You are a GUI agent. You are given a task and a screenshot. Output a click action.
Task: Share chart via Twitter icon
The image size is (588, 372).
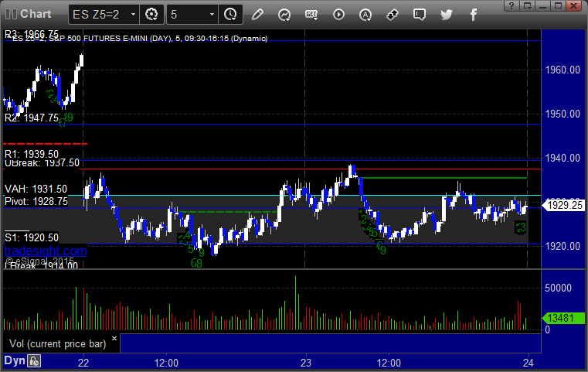(x=447, y=15)
